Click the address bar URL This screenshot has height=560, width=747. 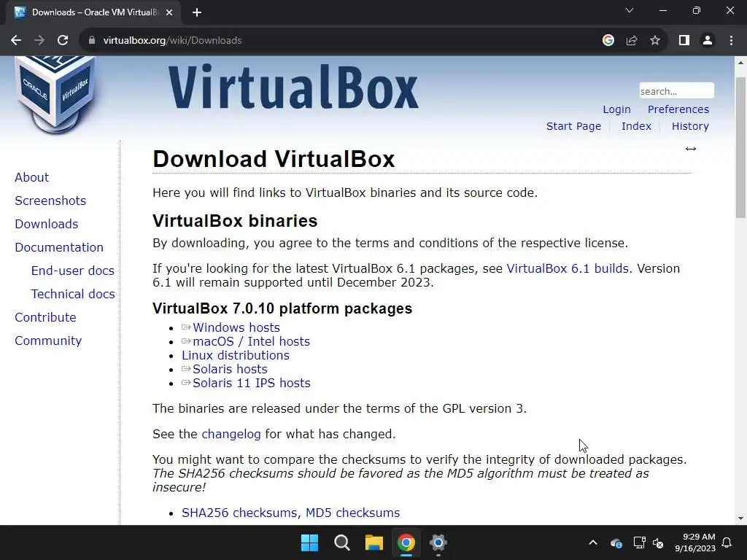(172, 41)
